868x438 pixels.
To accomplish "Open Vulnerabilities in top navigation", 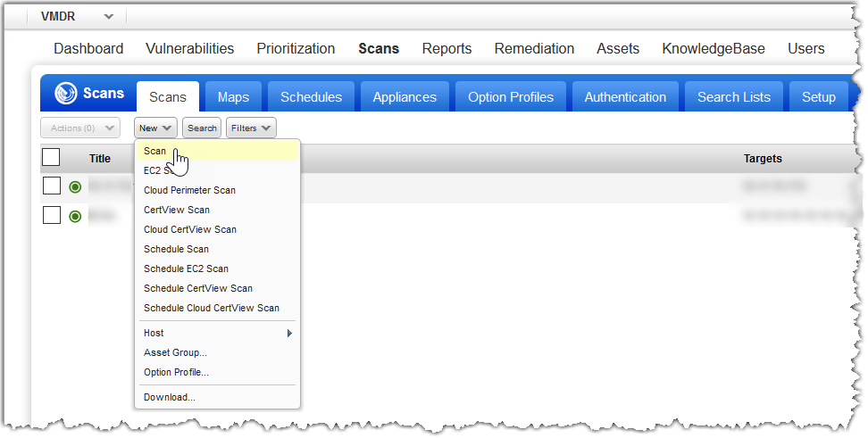I will [x=190, y=49].
